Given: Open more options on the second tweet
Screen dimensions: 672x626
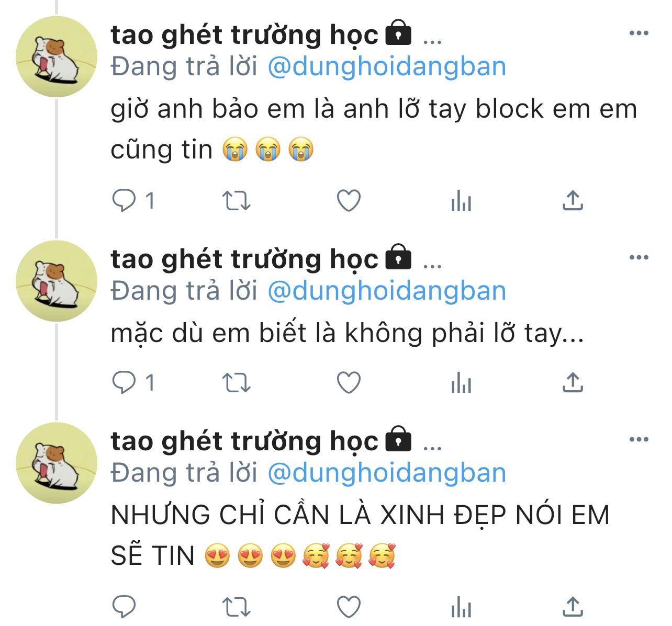Looking at the screenshot, I should click(639, 257).
